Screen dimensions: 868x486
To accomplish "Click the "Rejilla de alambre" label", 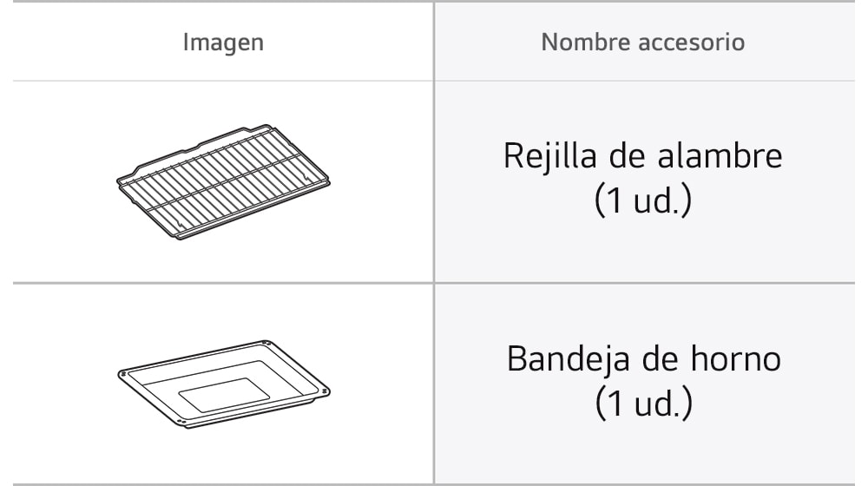I will [642, 155].
